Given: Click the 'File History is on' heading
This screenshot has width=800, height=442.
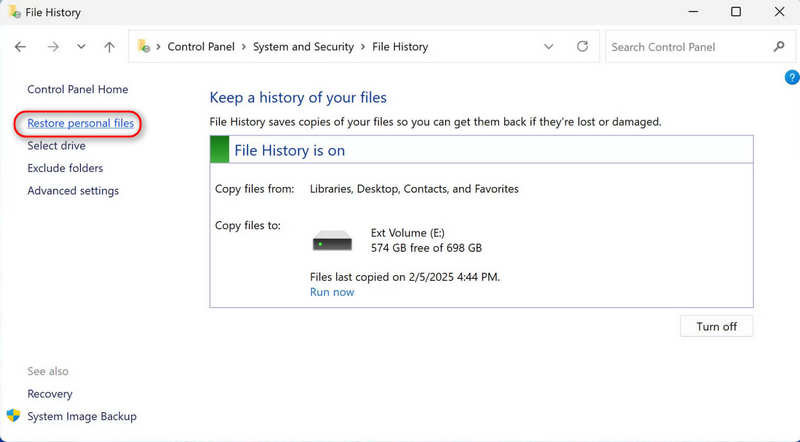Looking at the screenshot, I should click(x=289, y=150).
